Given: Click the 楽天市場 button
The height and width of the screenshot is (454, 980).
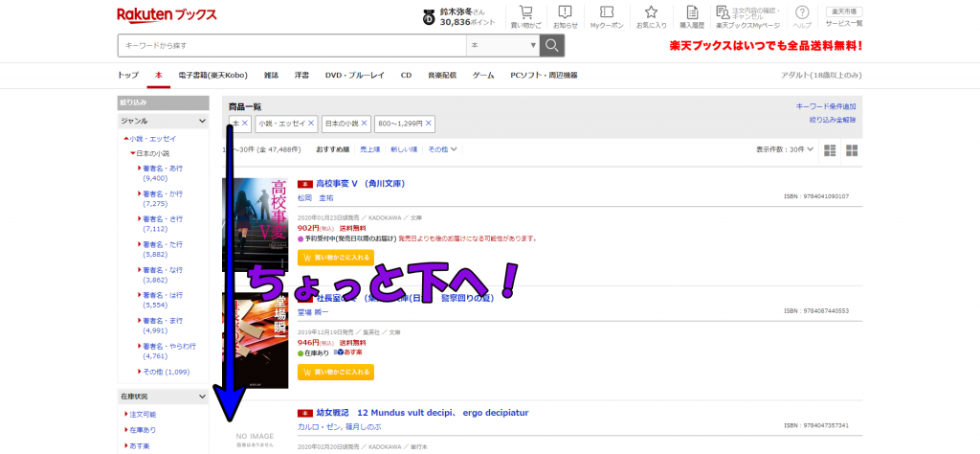Looking at the screenshot, I should (x=844, y=11).
